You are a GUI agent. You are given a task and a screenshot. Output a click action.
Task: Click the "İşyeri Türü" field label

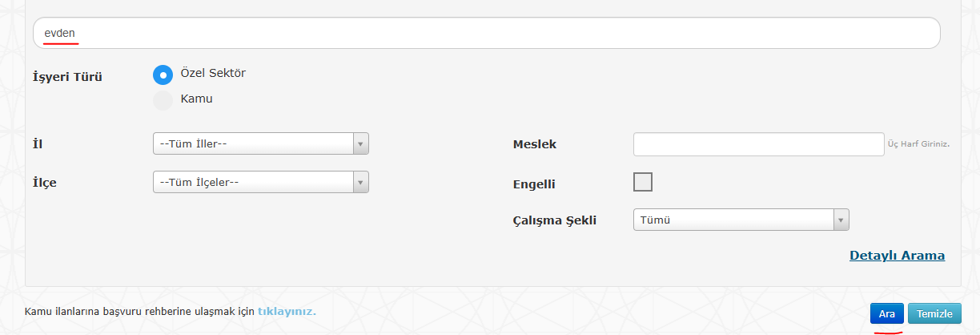(67, 78)
